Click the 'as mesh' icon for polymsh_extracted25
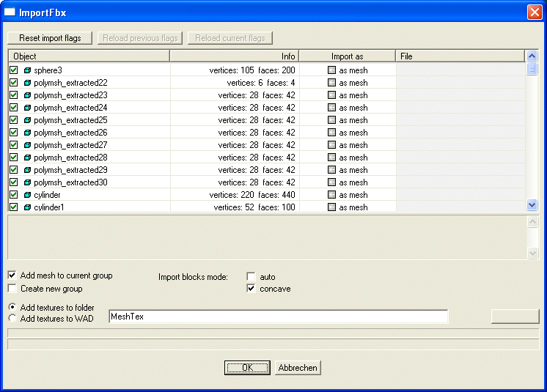This screenshot has width=547, height=392. tap(332, 120)
